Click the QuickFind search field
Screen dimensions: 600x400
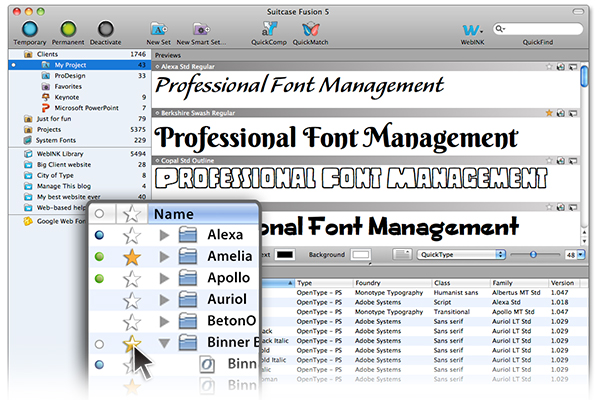pos(541,31)
